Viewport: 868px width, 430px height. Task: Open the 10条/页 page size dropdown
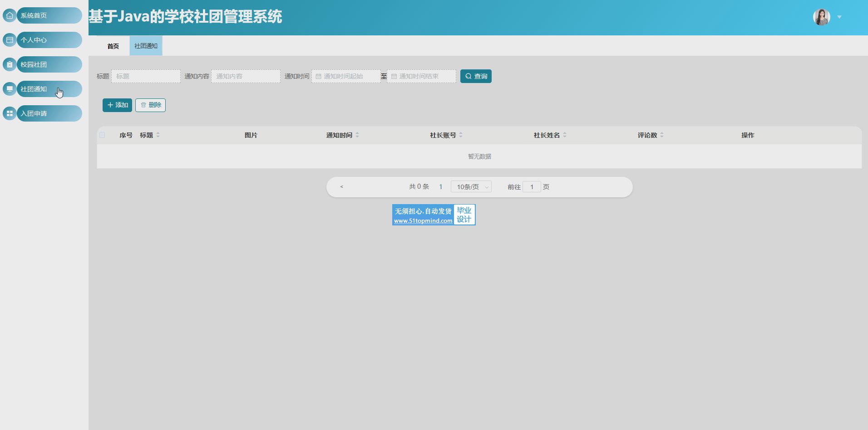tap(471, 187)
